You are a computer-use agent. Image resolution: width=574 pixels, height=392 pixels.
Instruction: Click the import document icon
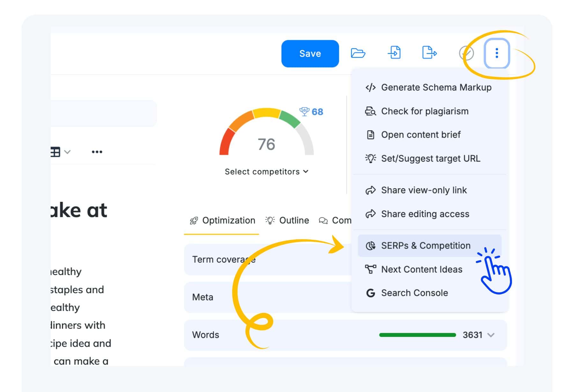(x=394, y=52)
